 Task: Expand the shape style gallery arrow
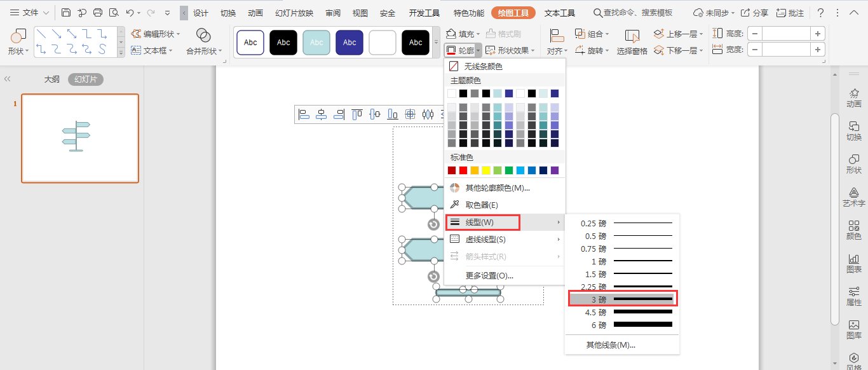pos(437,43)
